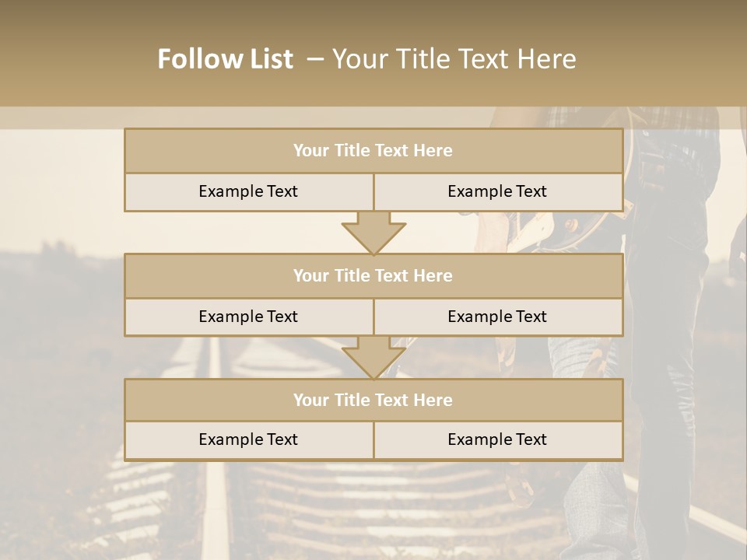Click the bold "Follow List" heading text
The width and height of the screenshot is (747, 560).
(x=226, y=59)
